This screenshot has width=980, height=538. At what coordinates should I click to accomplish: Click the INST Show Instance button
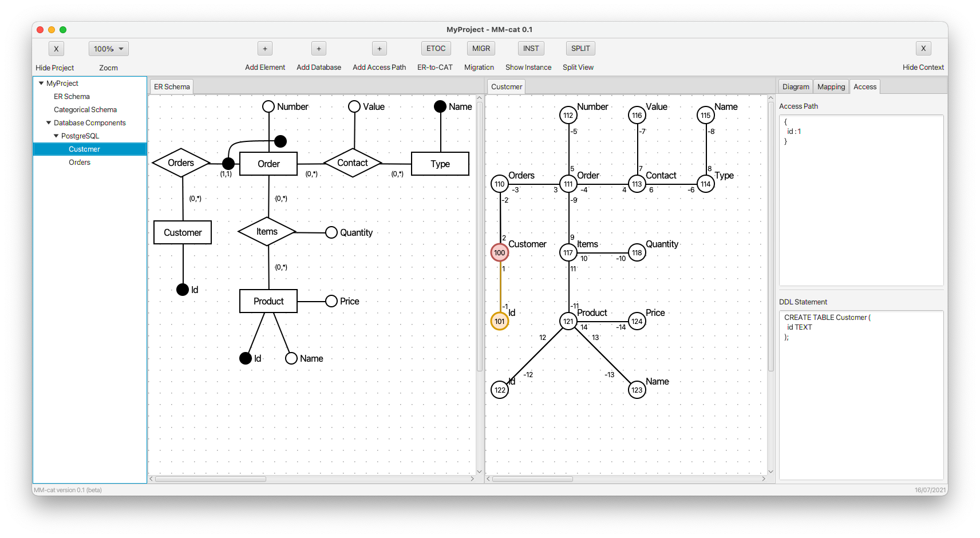531,49
